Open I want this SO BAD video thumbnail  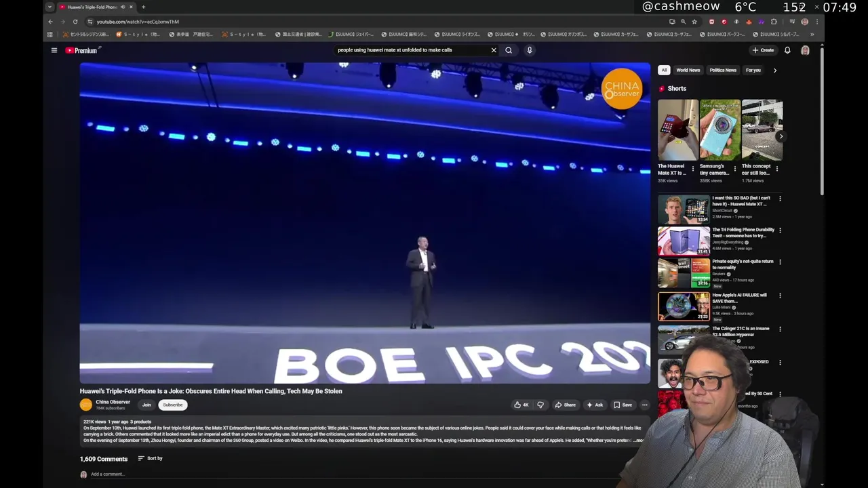[684, 209]
